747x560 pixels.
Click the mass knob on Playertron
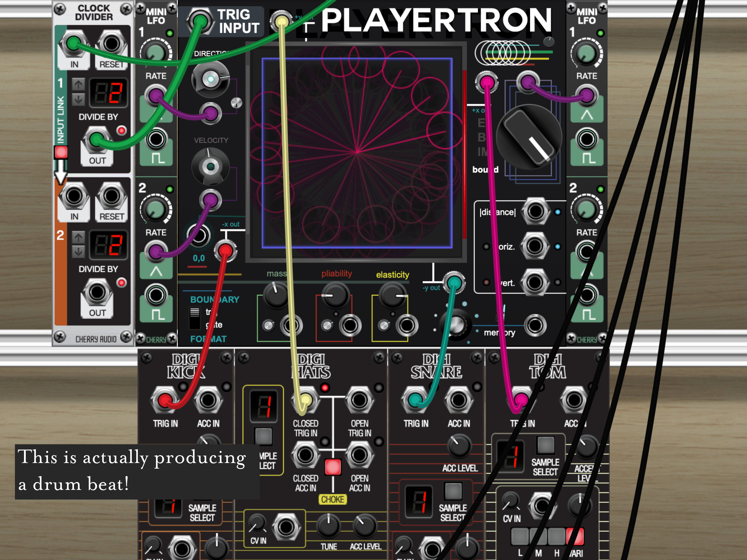(277, 295)
